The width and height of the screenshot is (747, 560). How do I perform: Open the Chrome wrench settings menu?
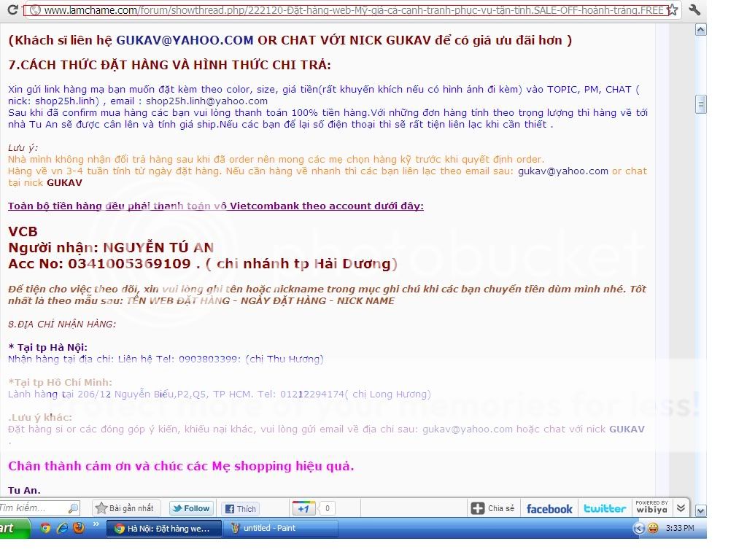694,9
